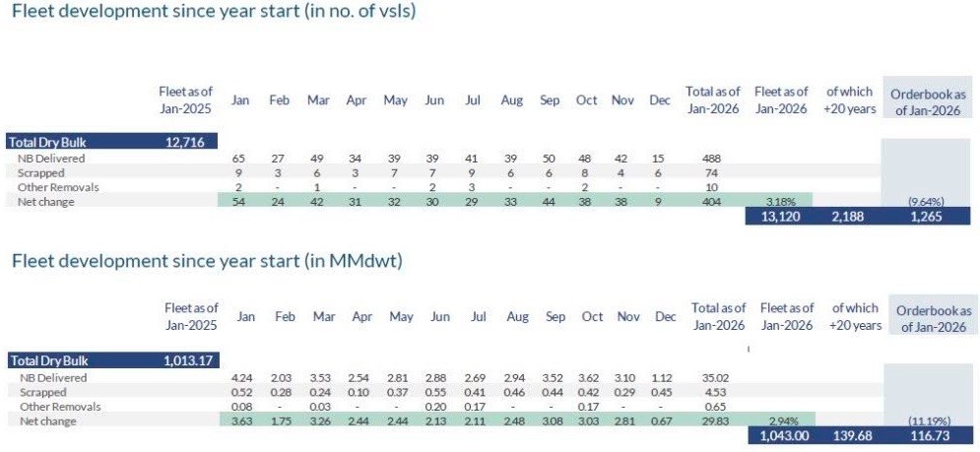This screenshot has height=452, width=980.
Task: Click the 29.83 net change total
Action: 716,421
